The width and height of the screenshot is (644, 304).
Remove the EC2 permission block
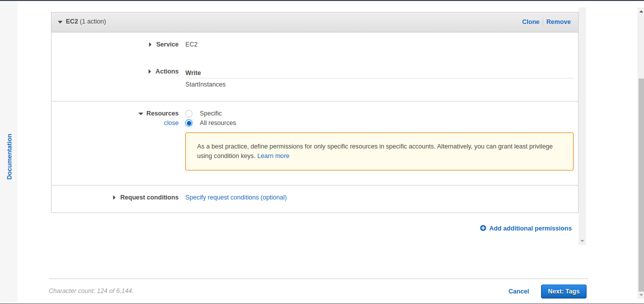559,22
